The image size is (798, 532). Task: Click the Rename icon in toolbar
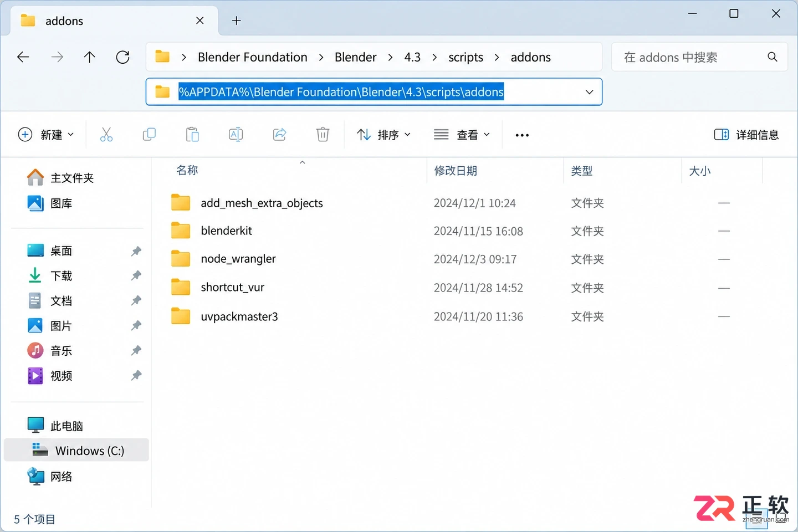point(236,135)
